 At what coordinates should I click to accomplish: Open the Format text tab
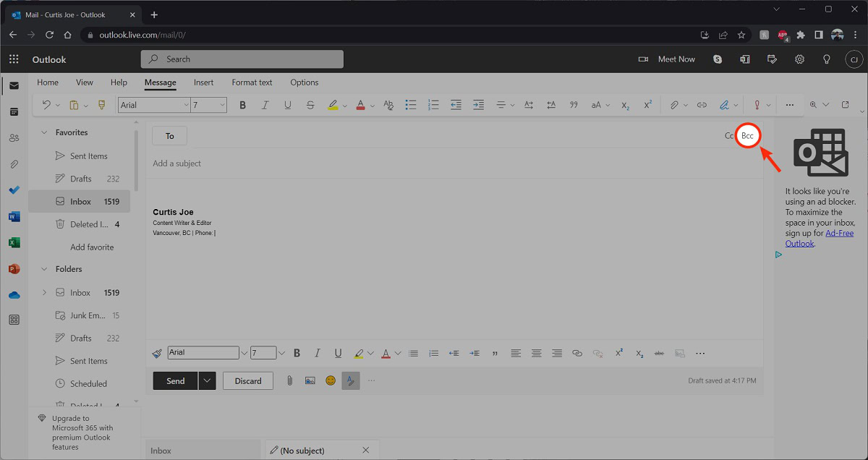tap(252, 82)
